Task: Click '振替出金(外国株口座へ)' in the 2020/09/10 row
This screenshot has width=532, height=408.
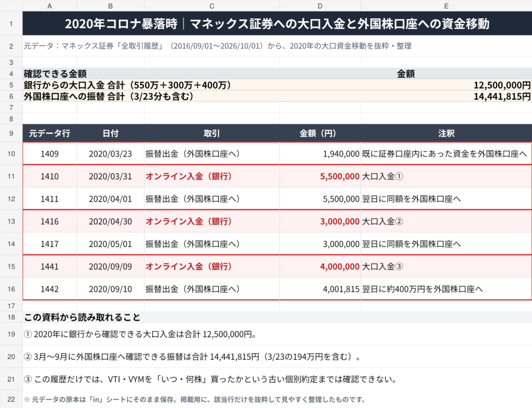Action: (x=212, y=289)
